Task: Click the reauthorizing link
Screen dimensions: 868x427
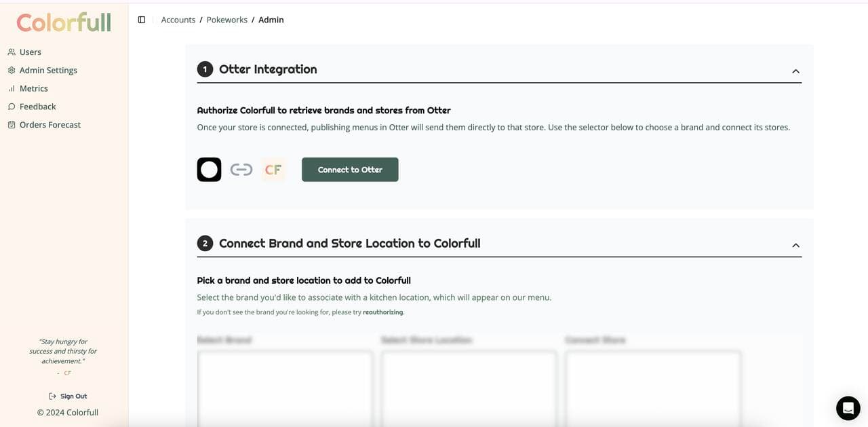Action: [x=383, y=312]
